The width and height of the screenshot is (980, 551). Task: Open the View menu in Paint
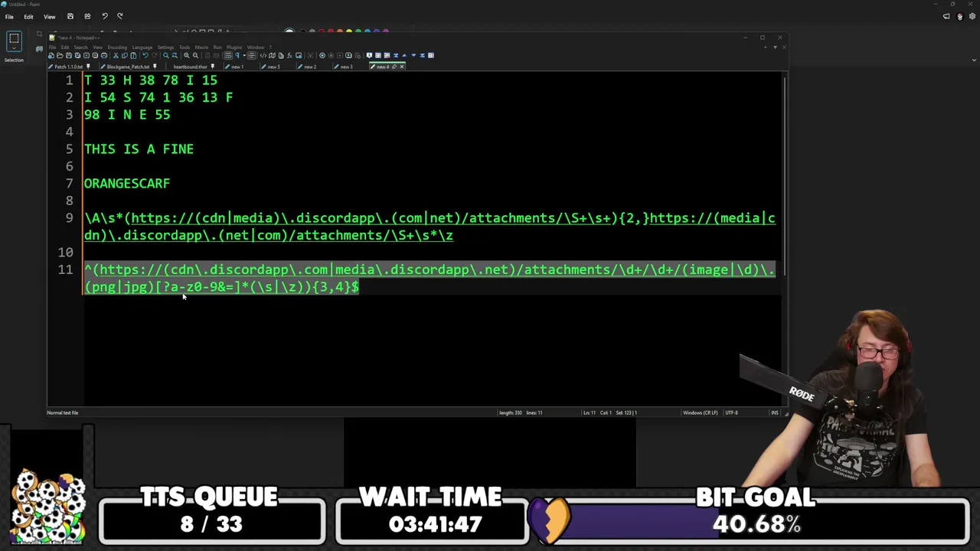[x=49, y=16]
